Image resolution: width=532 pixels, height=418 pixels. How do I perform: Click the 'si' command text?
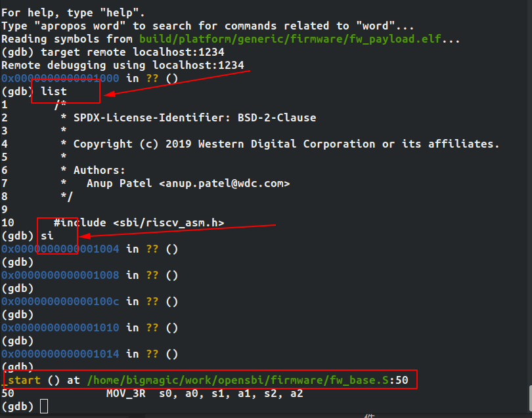coord(47,236)
